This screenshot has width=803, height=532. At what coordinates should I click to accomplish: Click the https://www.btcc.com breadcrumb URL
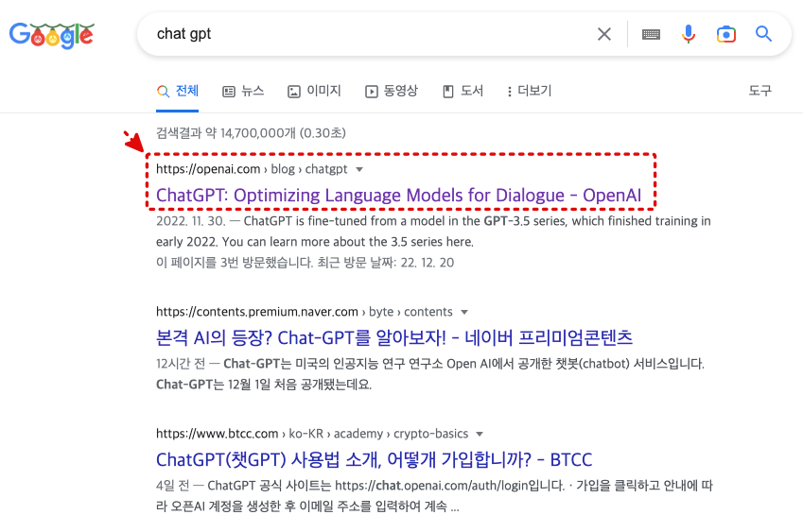312,434
